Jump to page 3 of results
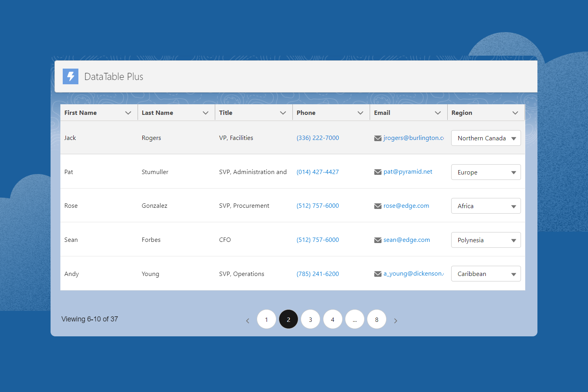The image size is (588, 392). click(x=310, y=319)
